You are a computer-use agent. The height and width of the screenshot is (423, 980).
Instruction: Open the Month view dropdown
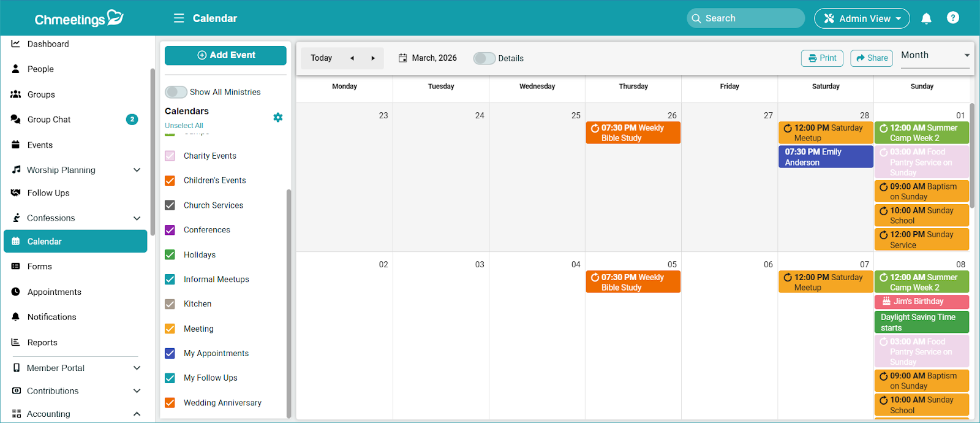(935, 56)
